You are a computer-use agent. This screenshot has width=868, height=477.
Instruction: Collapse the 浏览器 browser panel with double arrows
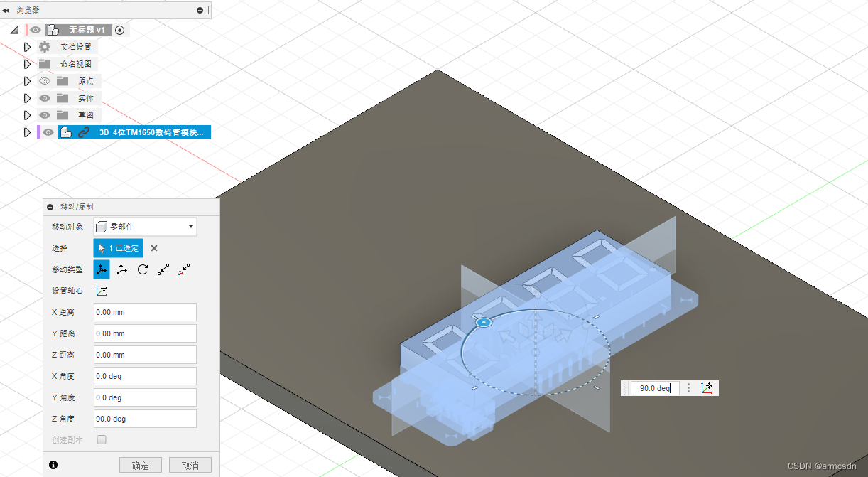click(x=6, y=10)
